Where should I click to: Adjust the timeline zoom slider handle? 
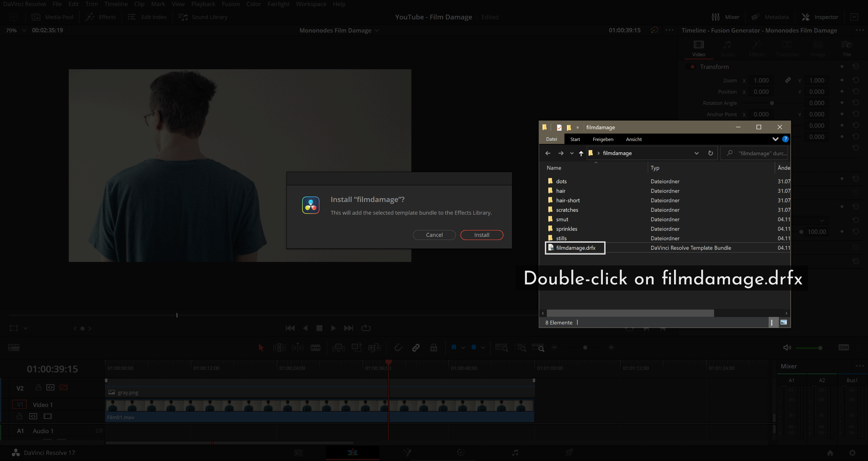(x=585, y=347)
